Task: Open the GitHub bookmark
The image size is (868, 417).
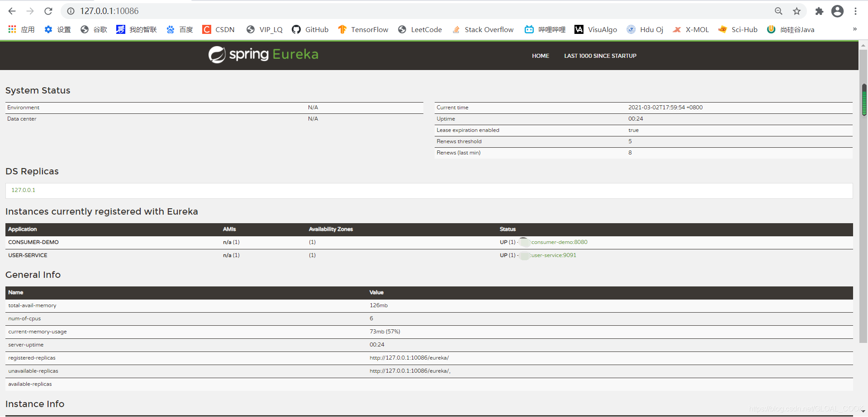Action: [310, 29]
